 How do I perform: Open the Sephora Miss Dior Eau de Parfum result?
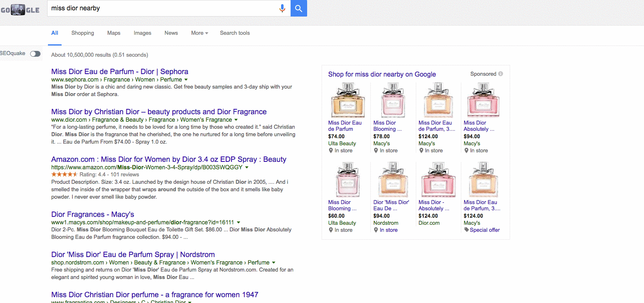(120, 72)
